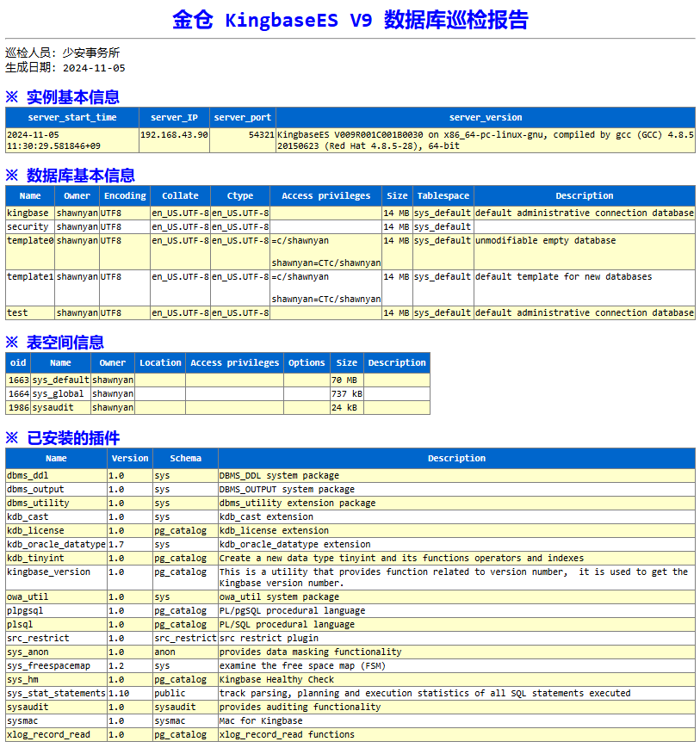This screenshot has height=754, width=700.
Task: Select the kingbase database name cell
Action: [x=30, y=213]
